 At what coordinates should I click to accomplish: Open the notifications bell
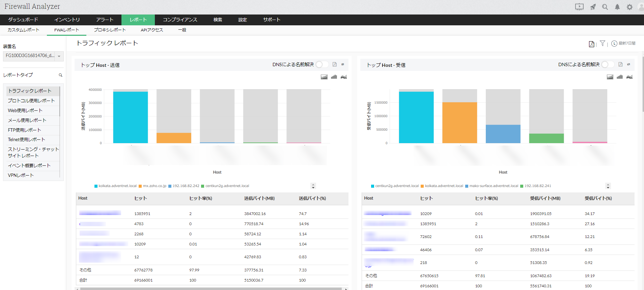(617, 7)
